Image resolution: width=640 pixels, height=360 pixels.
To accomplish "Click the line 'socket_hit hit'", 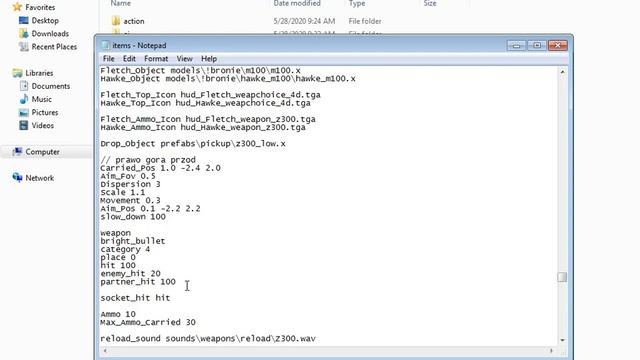I will (135, 298).
